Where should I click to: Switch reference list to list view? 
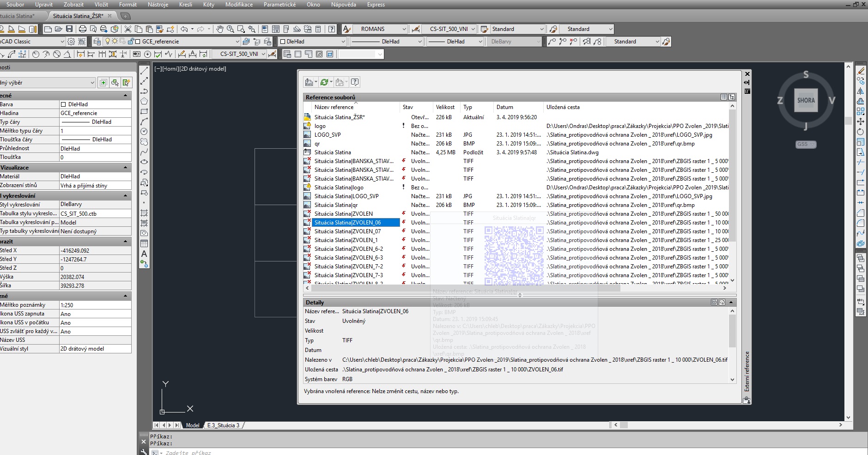click(724, 97)
